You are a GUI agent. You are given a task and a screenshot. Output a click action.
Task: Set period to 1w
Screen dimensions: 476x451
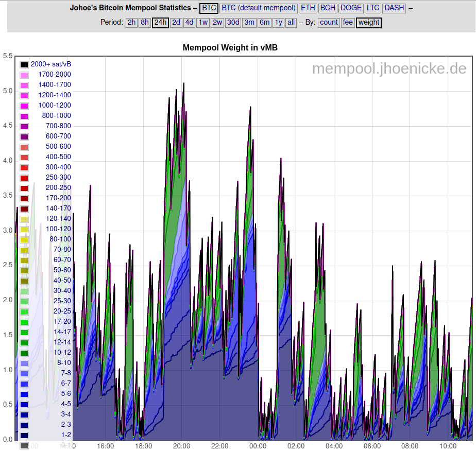(x=203, y=23)
